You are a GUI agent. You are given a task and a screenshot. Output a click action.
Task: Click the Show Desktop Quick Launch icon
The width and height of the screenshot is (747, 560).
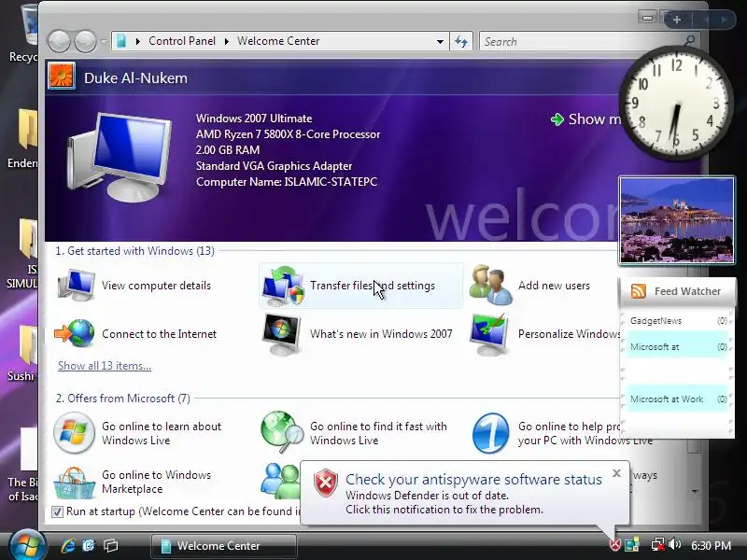[89, 545]
